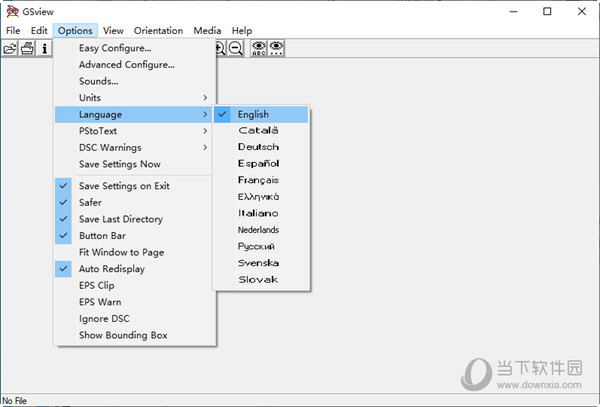Select Deutsch language

pos(261,147)
